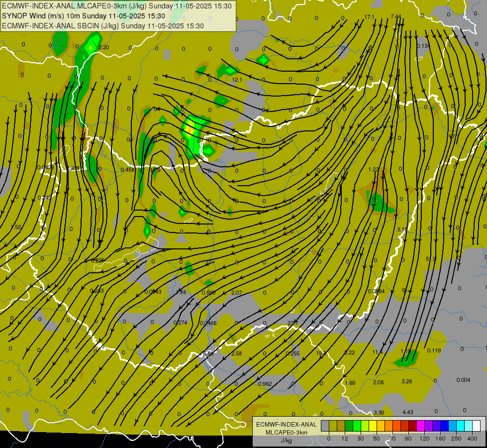Click the dark green legend swatch
The height and width of the screenshot is (448, 487).
pyautogui.click(x=349, y=426)
